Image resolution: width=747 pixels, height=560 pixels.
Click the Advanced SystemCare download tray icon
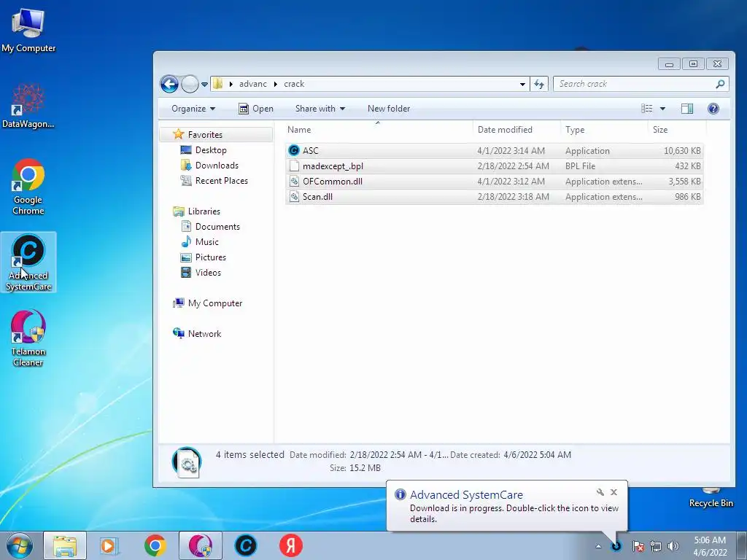(616, 546)
